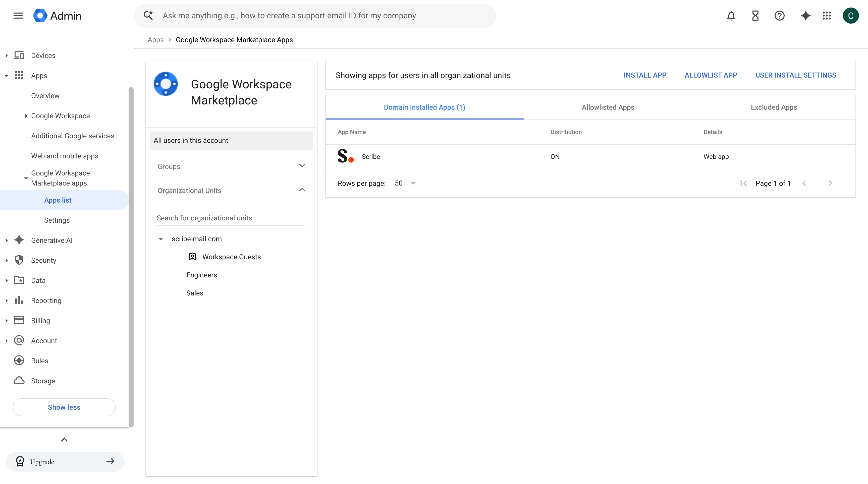Click the Apps breadcrumb link
The width and height of the screenshot is (868, 484).
[155, 40]
